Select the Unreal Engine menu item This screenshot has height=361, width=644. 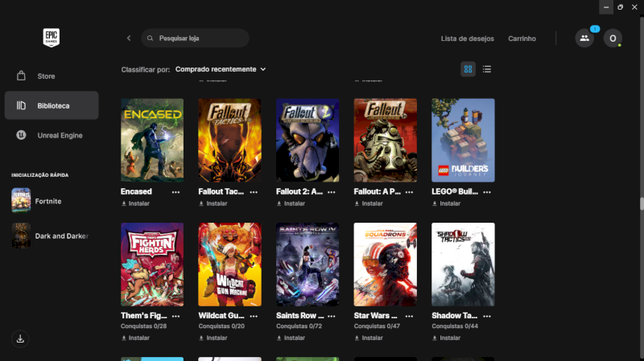52,135
